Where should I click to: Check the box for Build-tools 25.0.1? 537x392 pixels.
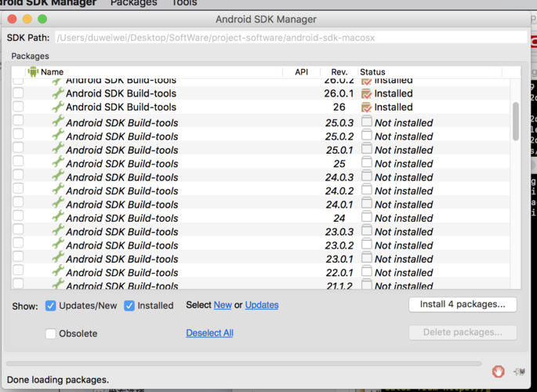point(18,147)
